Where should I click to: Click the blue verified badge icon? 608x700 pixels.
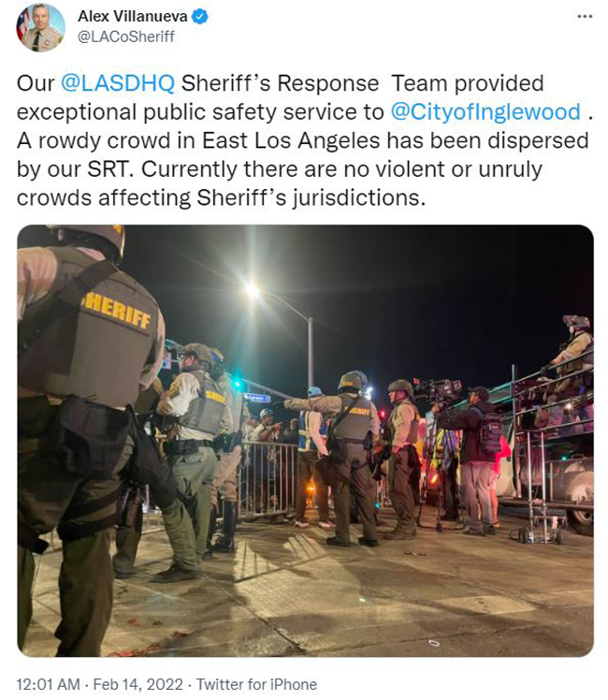pos(199,17)
